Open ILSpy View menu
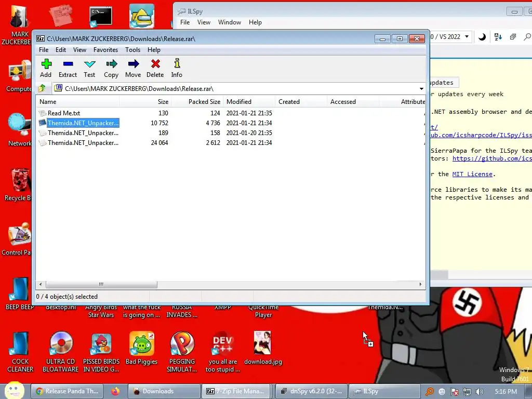The height and width of the screenshot is (399, 532). point(204,22)
